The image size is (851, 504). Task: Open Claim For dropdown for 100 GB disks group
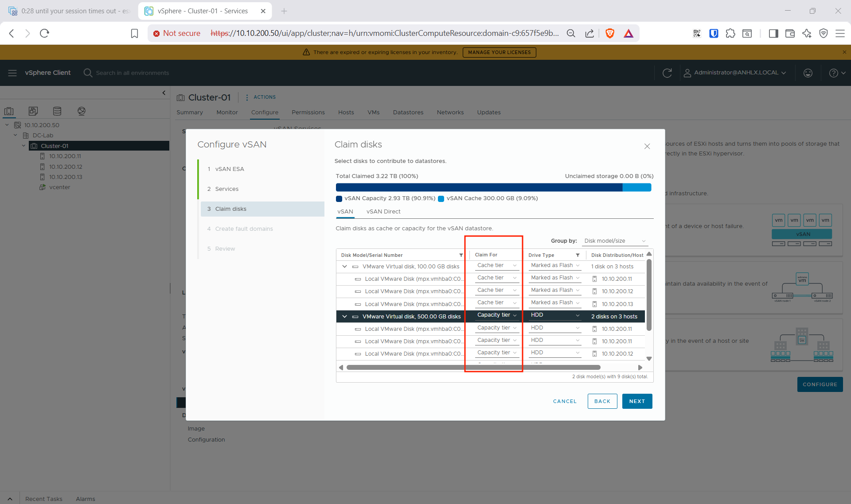click(497, 265)
